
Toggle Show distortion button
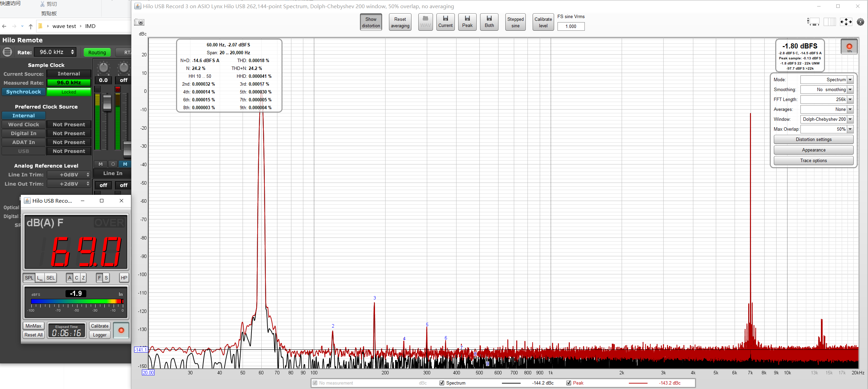tap(371, 22)
